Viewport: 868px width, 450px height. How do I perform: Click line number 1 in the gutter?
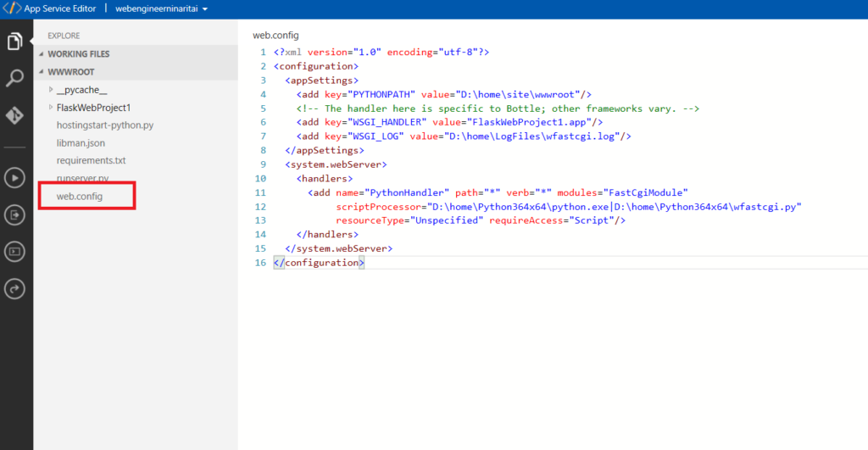[263, 52]
